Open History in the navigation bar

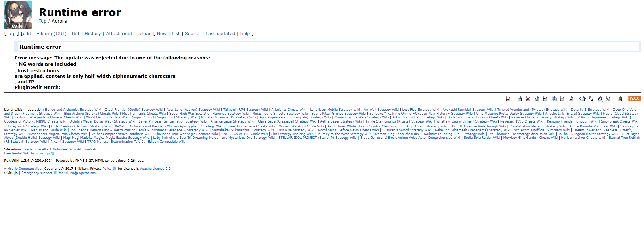pyautogui.click(x=93, y=34)
